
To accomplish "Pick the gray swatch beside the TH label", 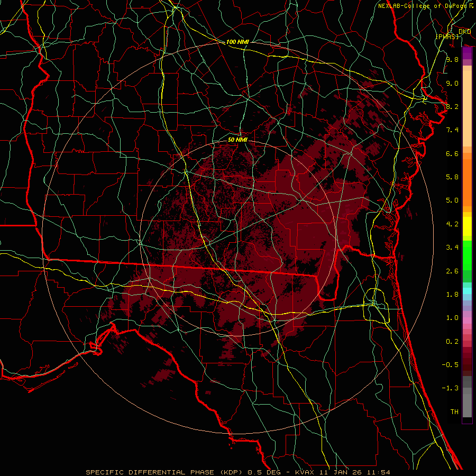I will [467, 406].
